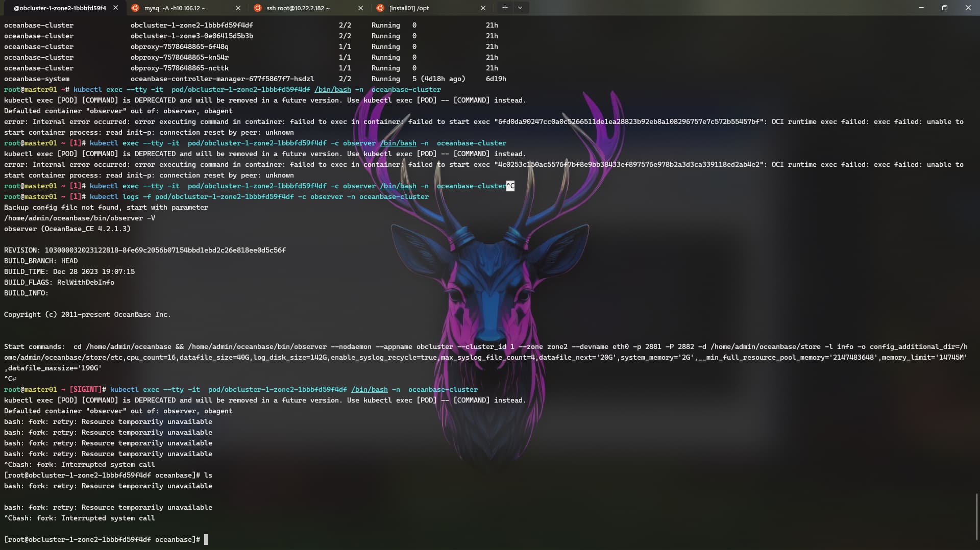Click the cursor at the final shell prompt
Screen dimensions: 980x550
tap(206, 539)
